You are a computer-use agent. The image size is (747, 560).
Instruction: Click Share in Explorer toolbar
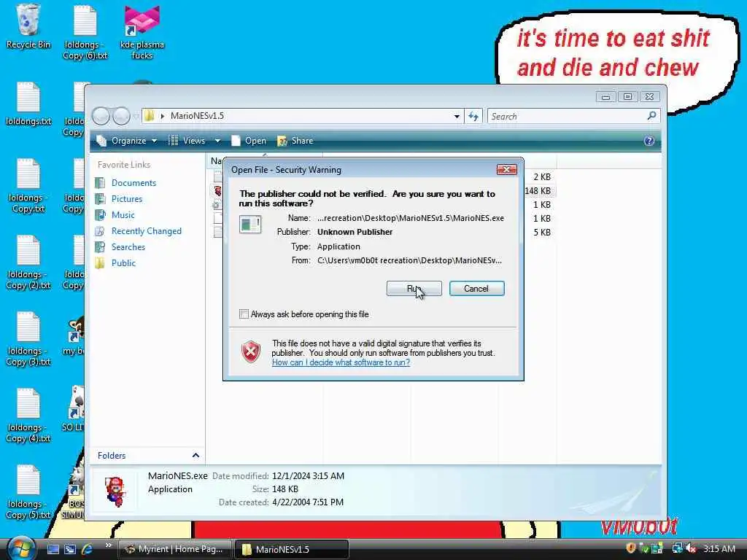pos(295,141)
